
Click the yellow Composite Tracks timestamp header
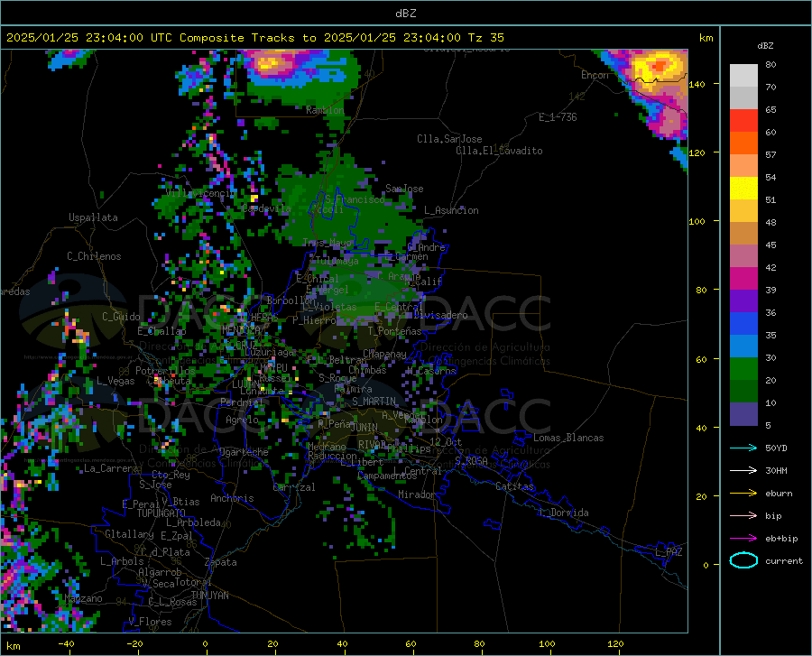coord(254,38)
